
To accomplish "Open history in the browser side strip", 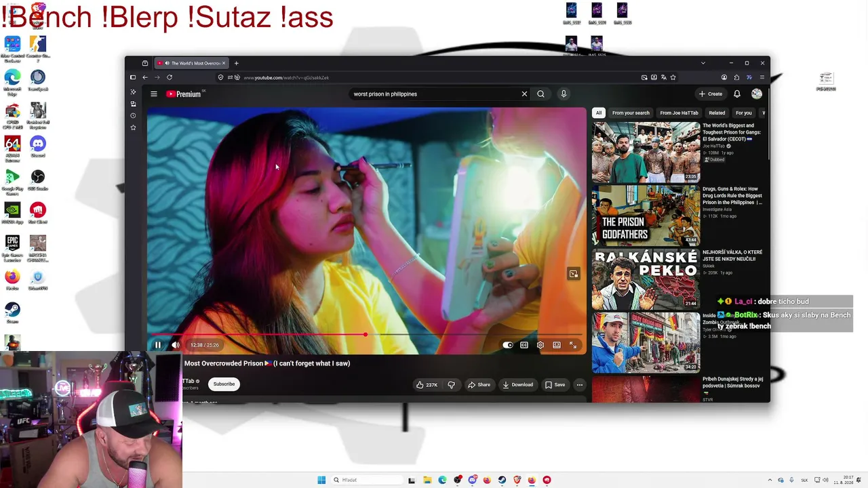I will pyautogui.click(x=133, y=116).
